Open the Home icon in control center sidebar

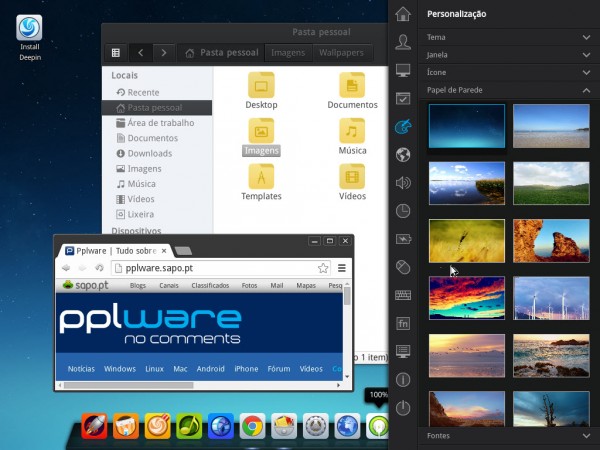coord(403,15)
